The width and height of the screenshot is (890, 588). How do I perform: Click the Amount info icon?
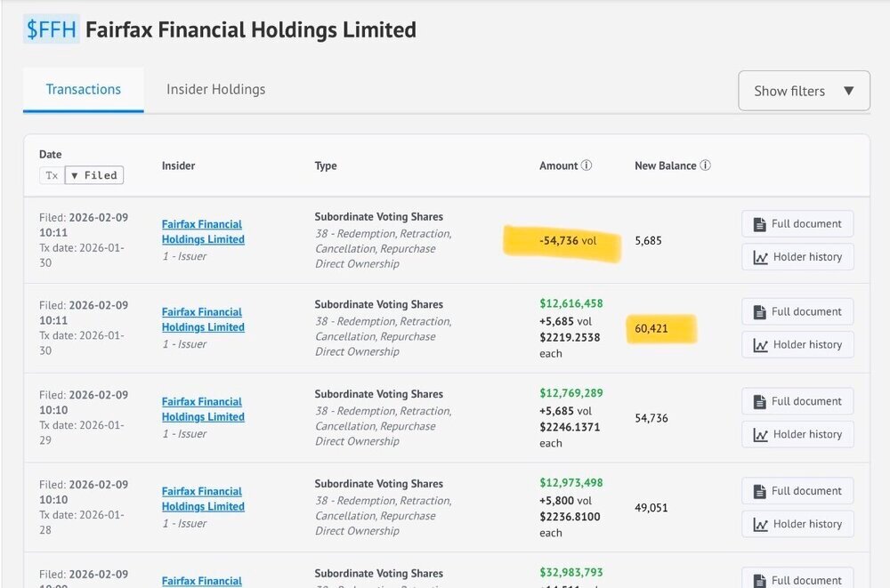point(587,165)
